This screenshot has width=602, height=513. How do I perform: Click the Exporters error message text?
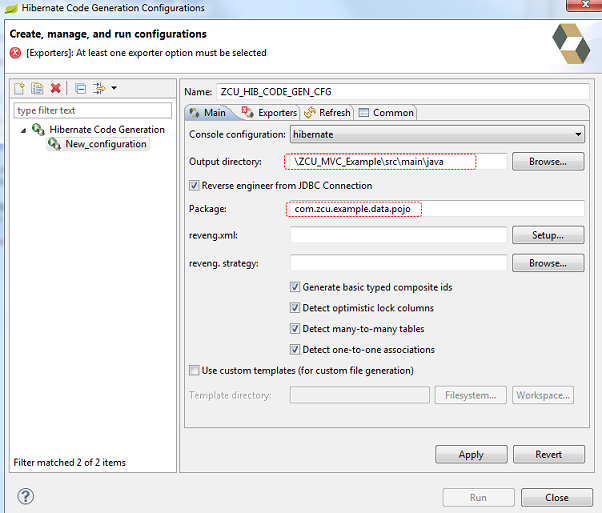(146, 53)
